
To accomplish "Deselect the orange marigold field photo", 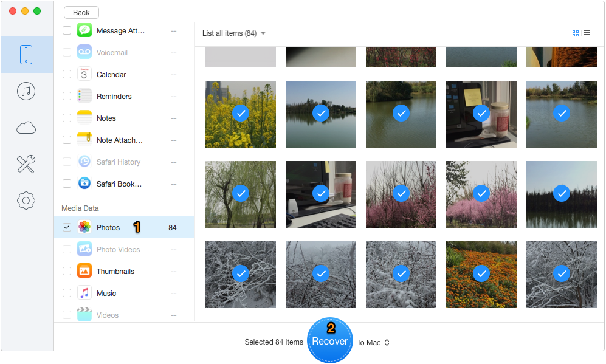I will coord(481,274).
